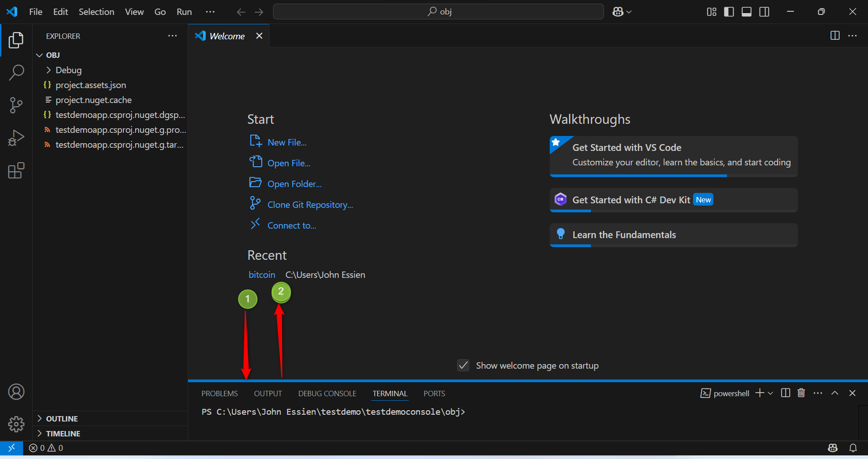This screenshot has width=868, height=459.
Task: Click Open File... link
Action: click(280, 163)
